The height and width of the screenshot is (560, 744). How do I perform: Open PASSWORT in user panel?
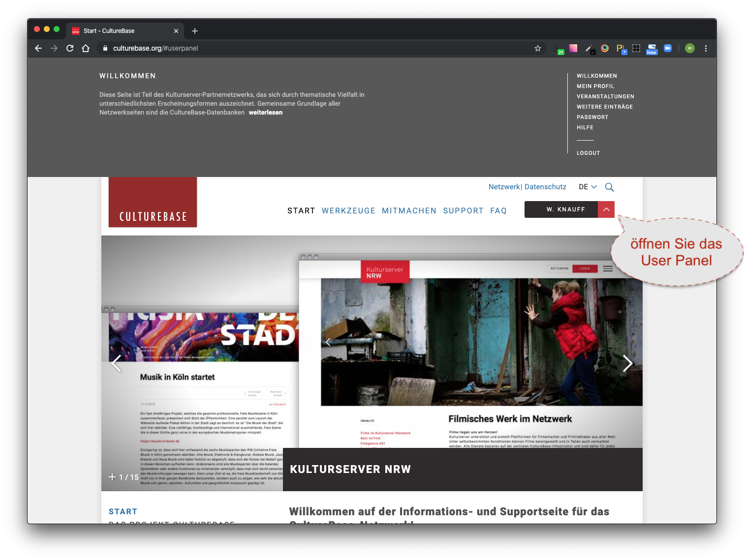click(x=592, y=117)
